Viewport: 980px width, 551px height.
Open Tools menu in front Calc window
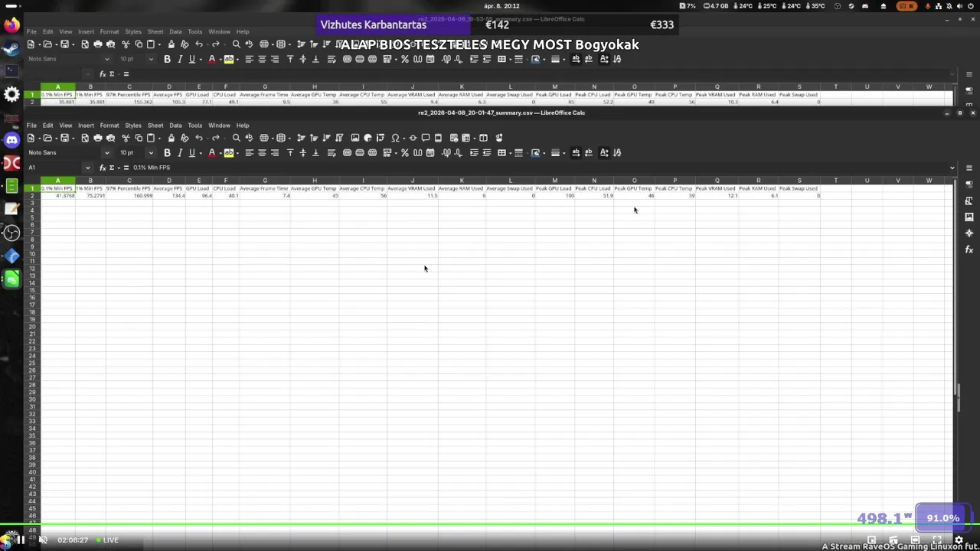[195, 125]
